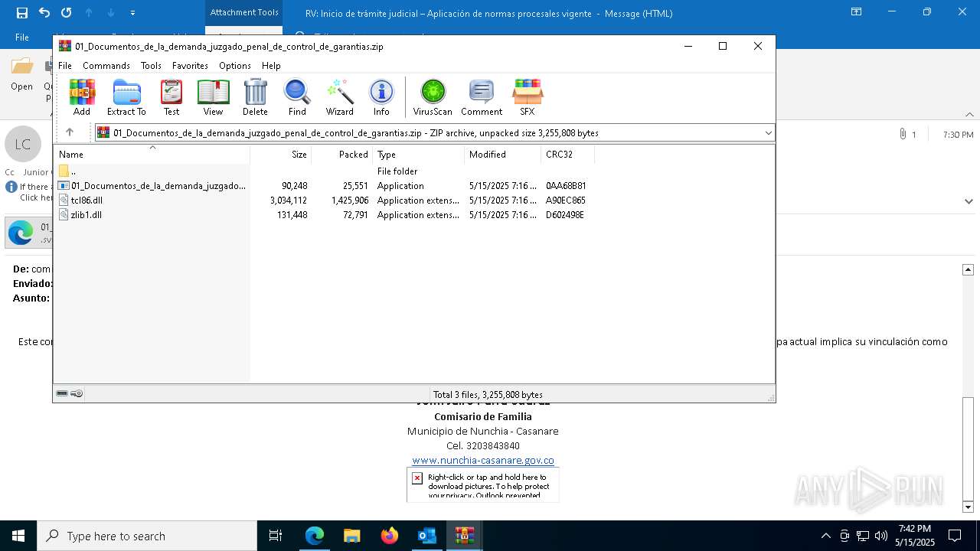
Task: Open the Quick Access Toolbar customize dropdown
Action: click(133, 13)
